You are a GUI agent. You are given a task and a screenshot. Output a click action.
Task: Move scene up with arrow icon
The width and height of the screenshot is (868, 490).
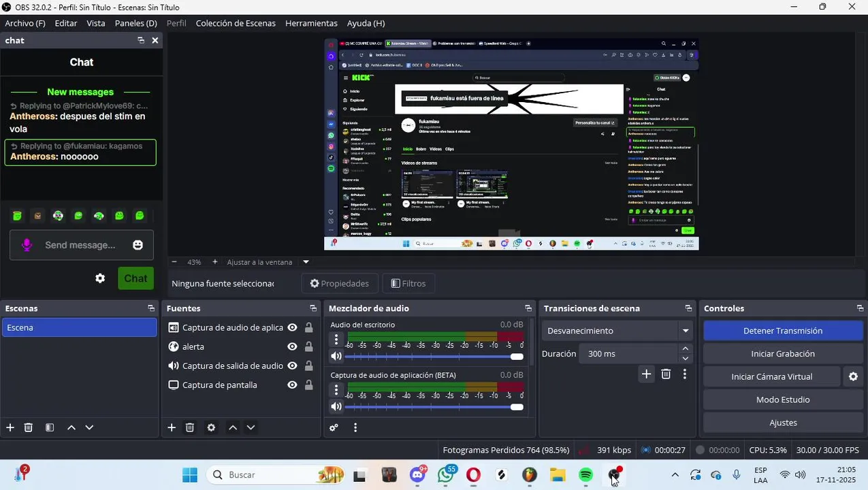click(x=71, y=427)
